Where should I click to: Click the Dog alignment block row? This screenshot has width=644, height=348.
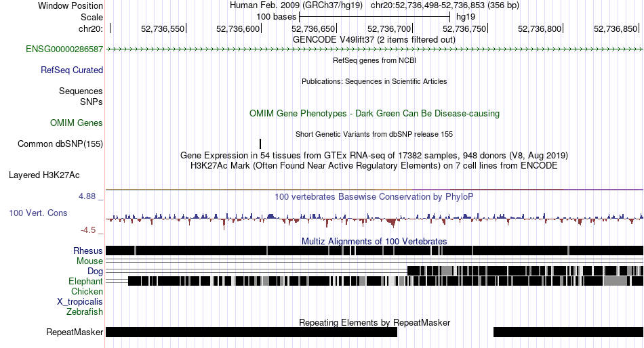(x=525, y=271)
